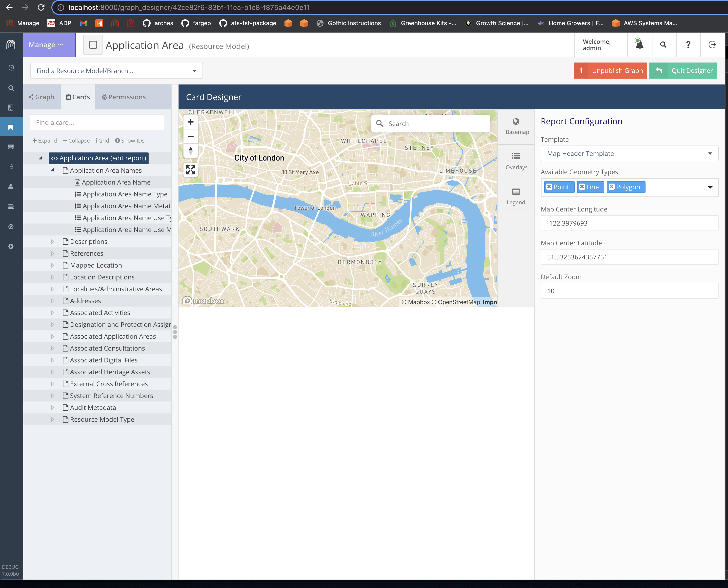728x588 pixels.
Task: Click the Unpublish Graph button
Action: pos(610,70)
